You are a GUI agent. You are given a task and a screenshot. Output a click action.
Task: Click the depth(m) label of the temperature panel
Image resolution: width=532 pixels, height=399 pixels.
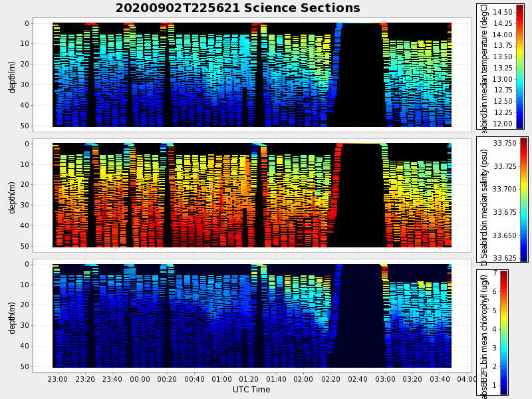(12, 73)
